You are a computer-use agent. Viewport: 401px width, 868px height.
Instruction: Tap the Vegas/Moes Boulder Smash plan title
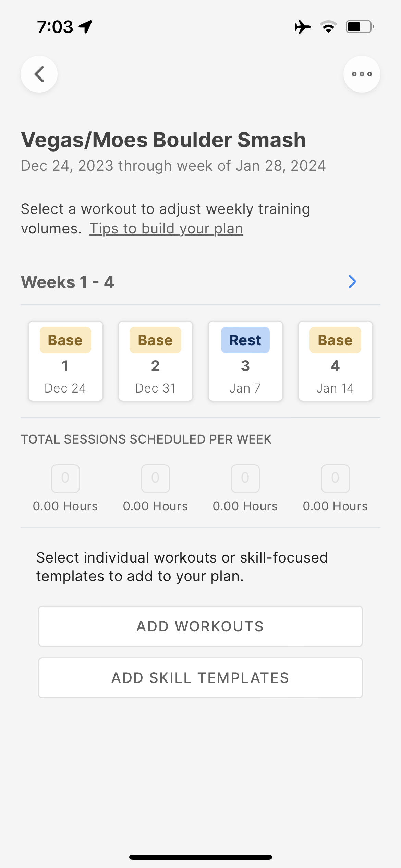(x=163, y=140)
